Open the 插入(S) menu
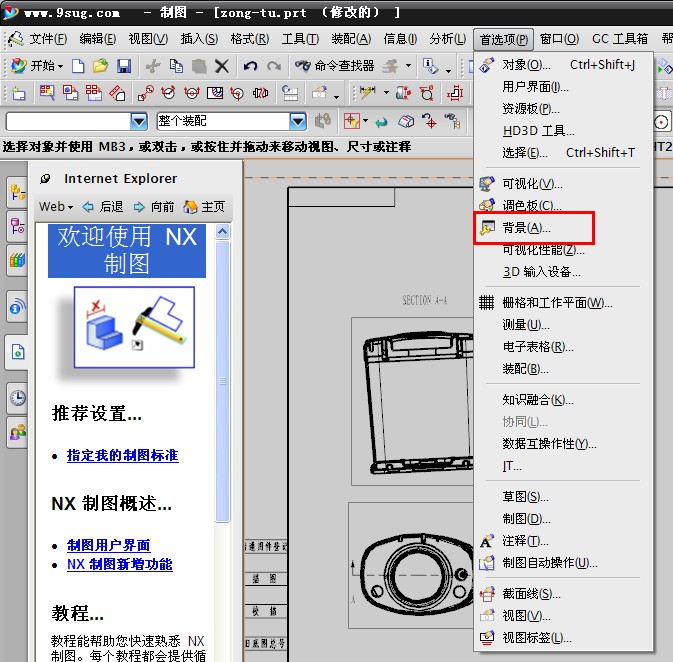 pos(199,39)
